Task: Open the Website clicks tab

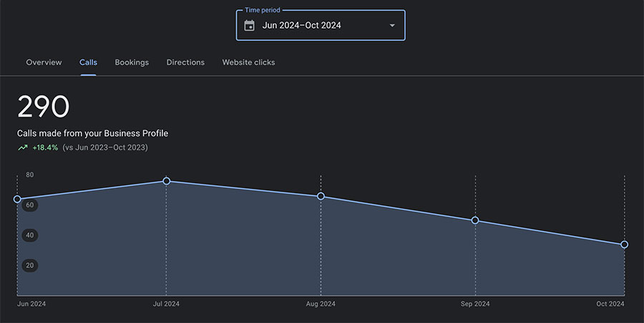Action: (x=248, y=62)
